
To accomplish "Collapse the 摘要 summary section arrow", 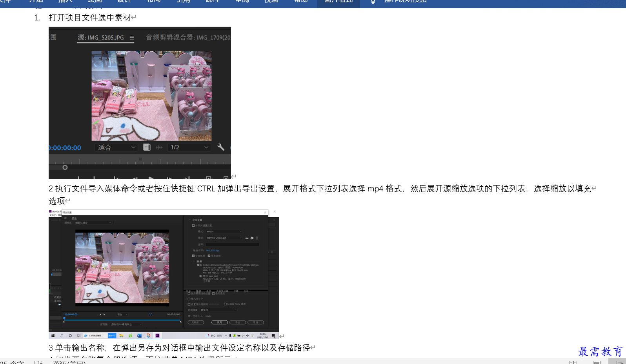I will [194, 261].
